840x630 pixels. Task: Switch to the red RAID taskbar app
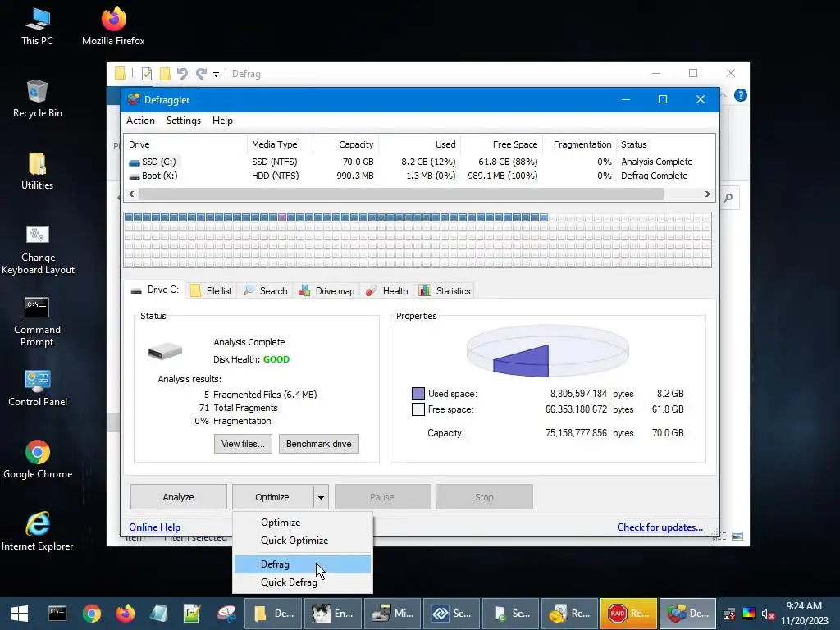point(628,614)
